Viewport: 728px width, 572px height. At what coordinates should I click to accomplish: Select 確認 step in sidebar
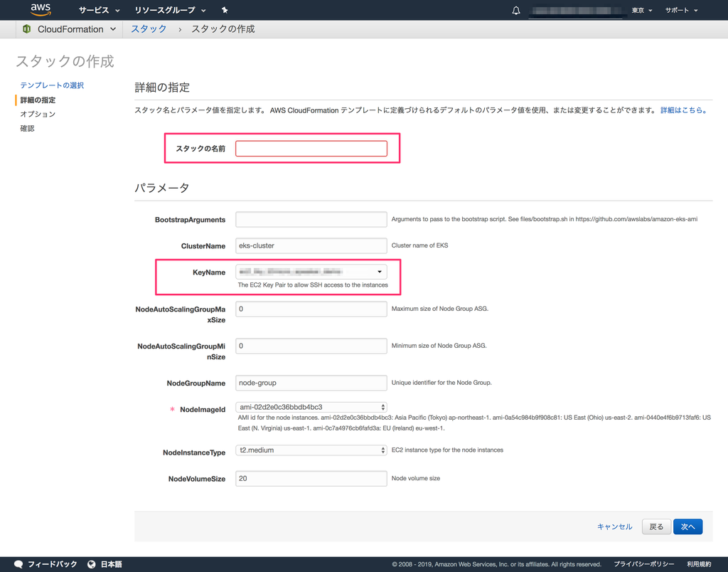pos(27,128)
